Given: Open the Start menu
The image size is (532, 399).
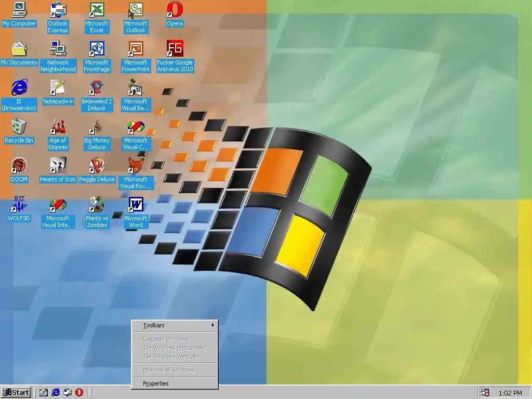Looking at the screenshot, I should click(x=16, y=393).
